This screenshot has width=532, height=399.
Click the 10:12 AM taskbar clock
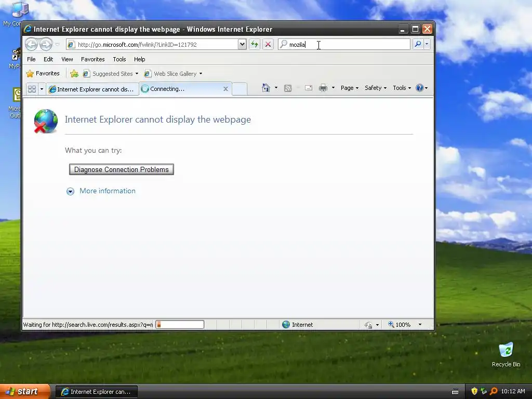(x=513, y=391)
